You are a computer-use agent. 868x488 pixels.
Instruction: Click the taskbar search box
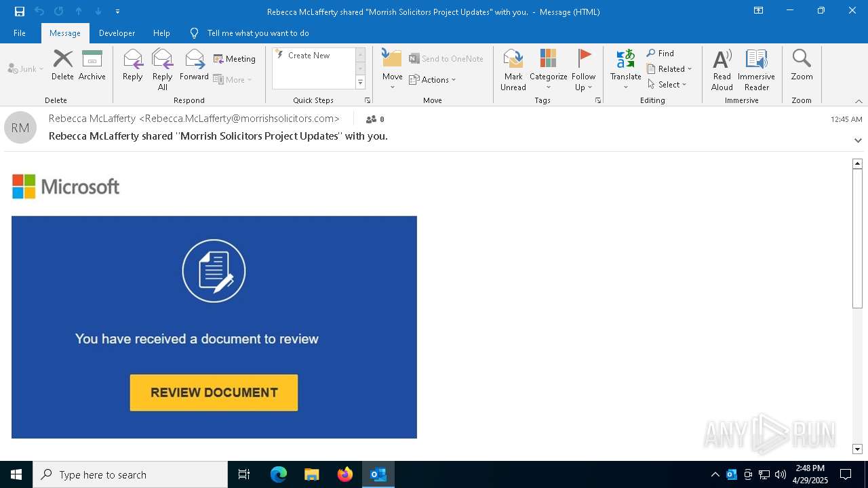[130, 474]
